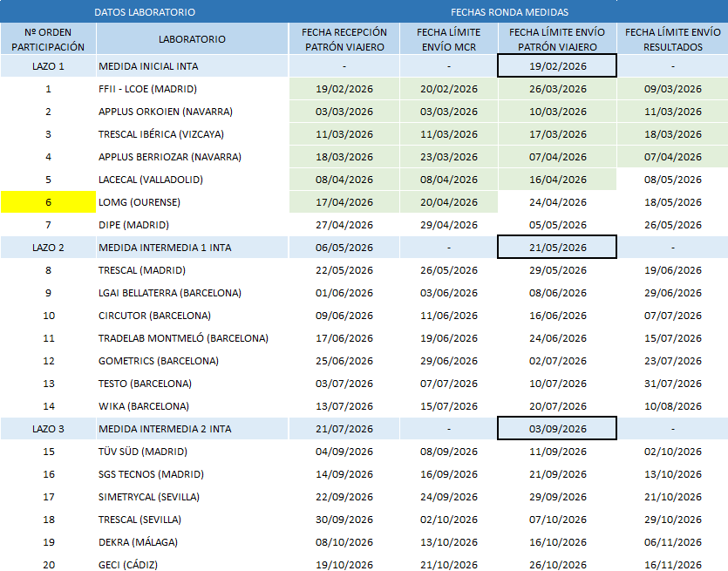This screenshot has width=728, height=571.
Task: Select the TÜV SÜD (MADRID) laboratory cell
Action: [192, 452]
